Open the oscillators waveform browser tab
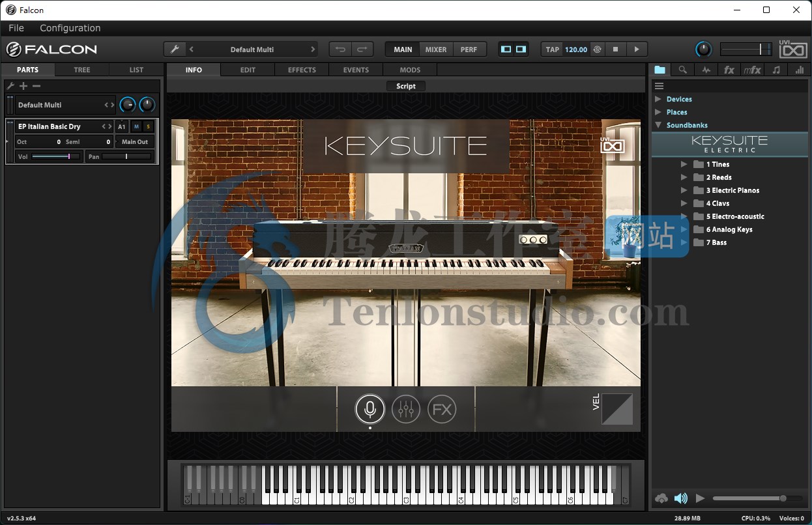 [706, 70]
